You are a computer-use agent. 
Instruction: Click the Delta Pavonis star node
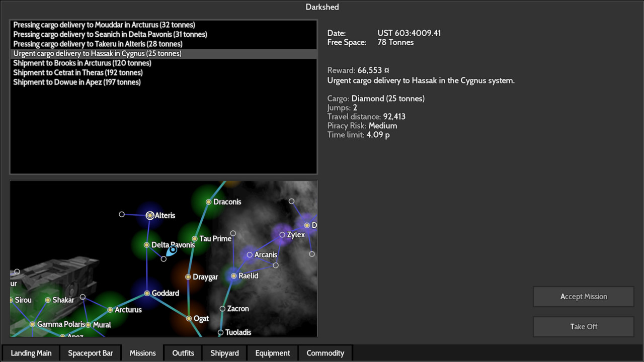point(147,245)
